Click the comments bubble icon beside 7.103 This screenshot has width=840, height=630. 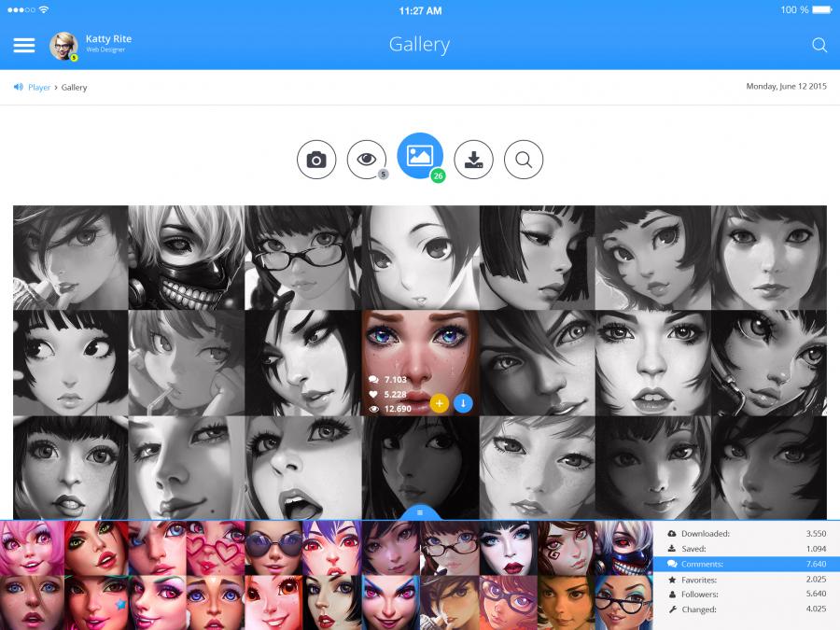(374, 379)
